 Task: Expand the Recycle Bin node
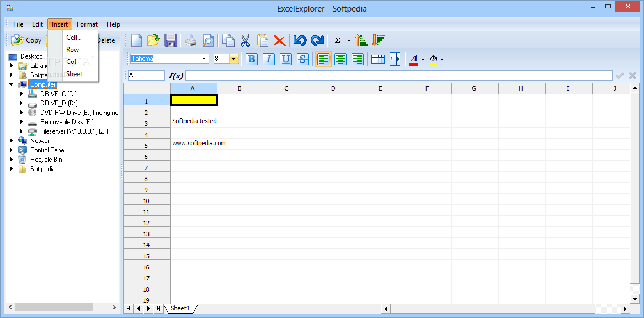[12, 160]
